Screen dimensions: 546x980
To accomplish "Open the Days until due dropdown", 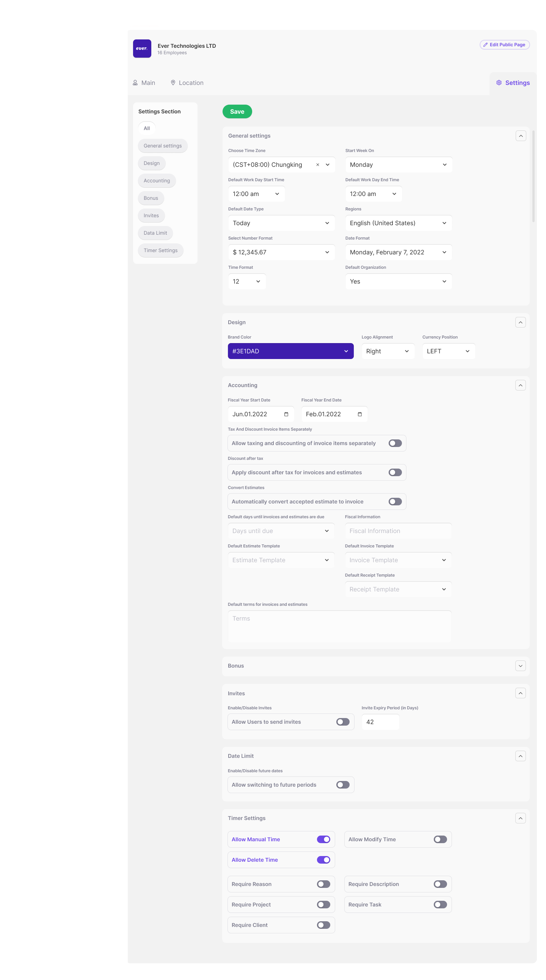I will [x=281, y=531].
